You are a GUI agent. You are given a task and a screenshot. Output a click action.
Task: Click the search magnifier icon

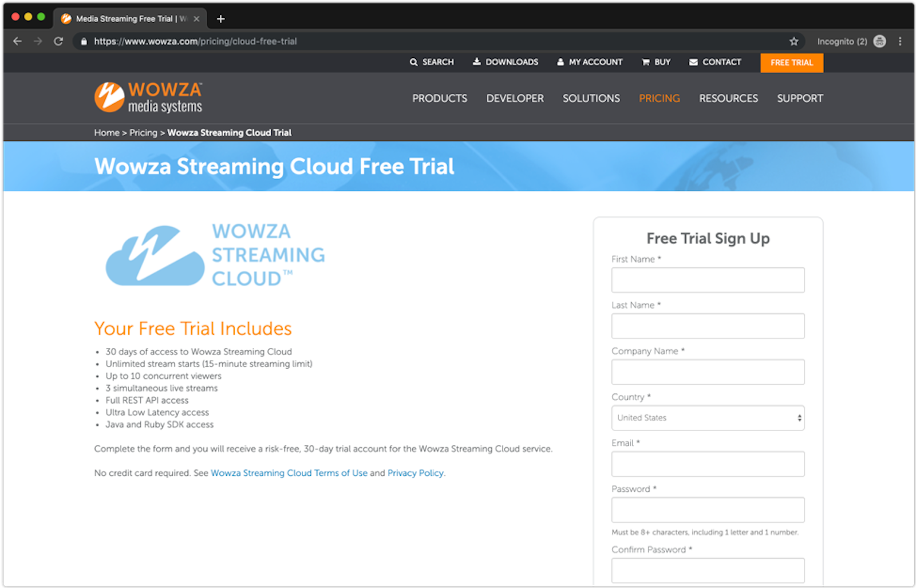414,62
